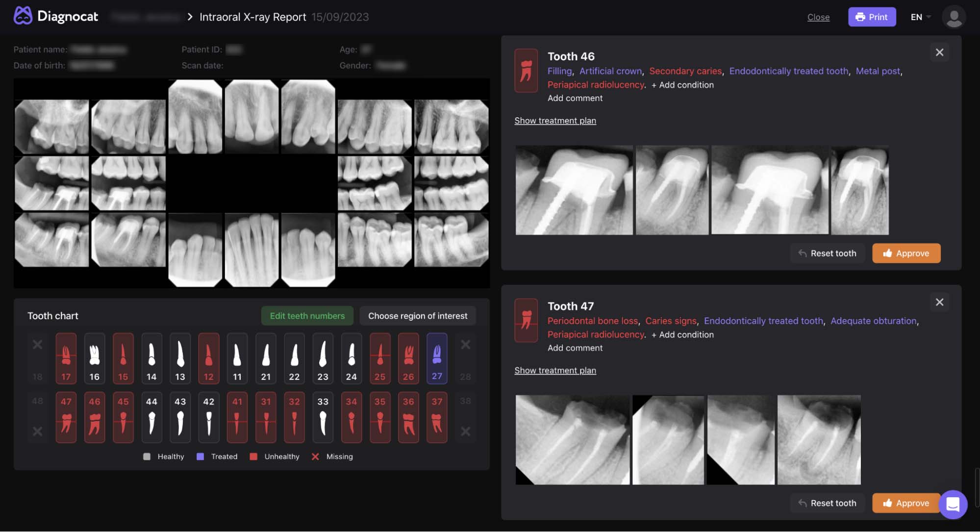Click Tooth 47 red tooth icon
This screenshot has height=532, width=980.
point(526,320)
